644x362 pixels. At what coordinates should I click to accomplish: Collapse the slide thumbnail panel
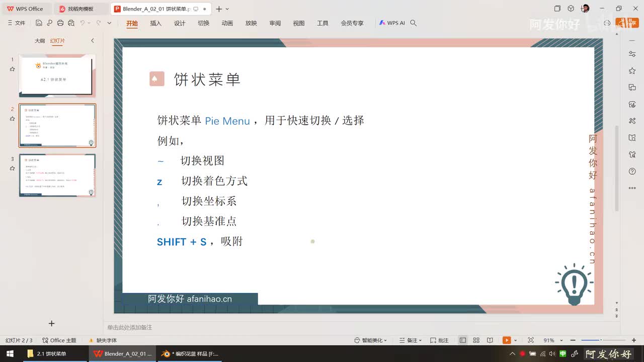pyautogui.click(x=93, y=41)
